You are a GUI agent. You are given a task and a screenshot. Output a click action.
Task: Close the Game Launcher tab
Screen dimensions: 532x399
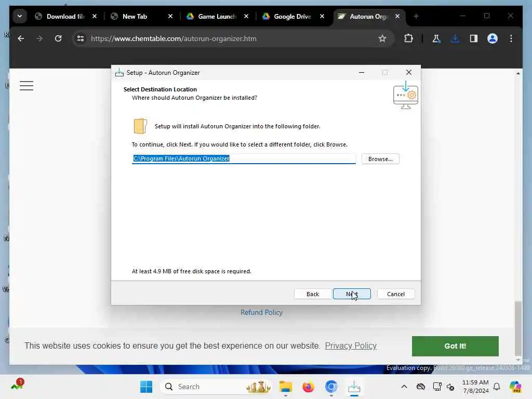pyautogui.click(x=246, y=16)
